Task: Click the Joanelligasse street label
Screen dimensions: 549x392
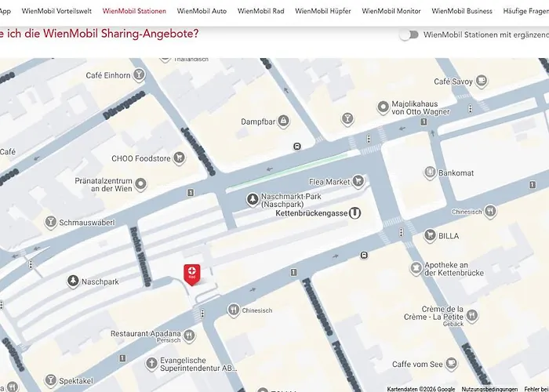Action: [x=198, y=151]
